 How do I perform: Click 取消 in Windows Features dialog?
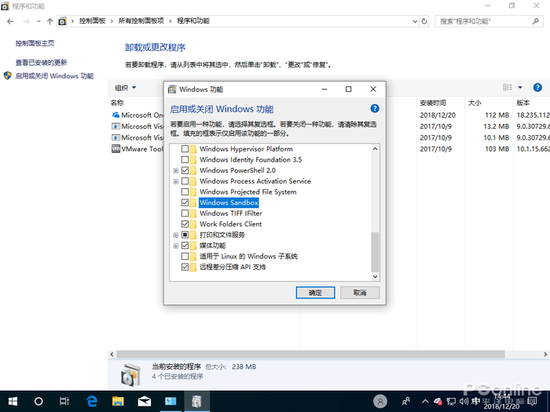(x=360, y=292)
